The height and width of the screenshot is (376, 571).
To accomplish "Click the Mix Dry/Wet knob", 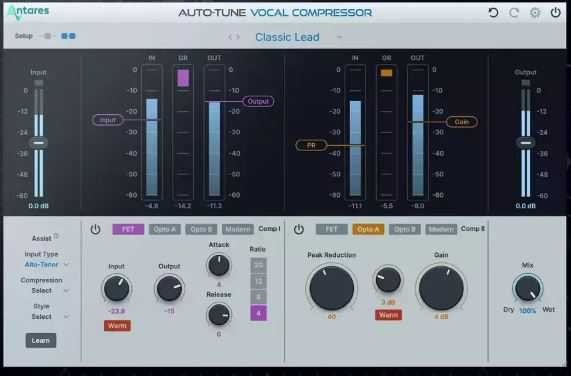I will click(528, 288).
